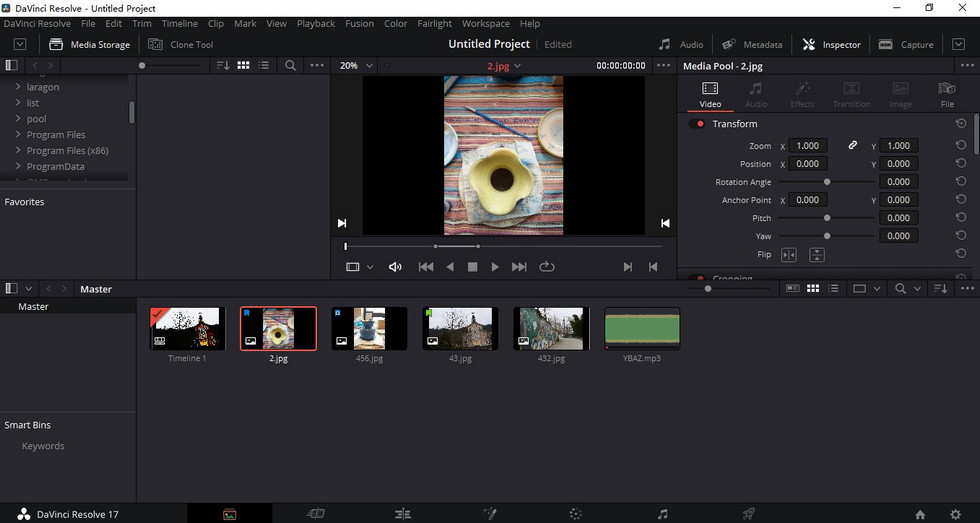Open the Media page at bottom bar
980x523 pixels.
tap(229, 514)
